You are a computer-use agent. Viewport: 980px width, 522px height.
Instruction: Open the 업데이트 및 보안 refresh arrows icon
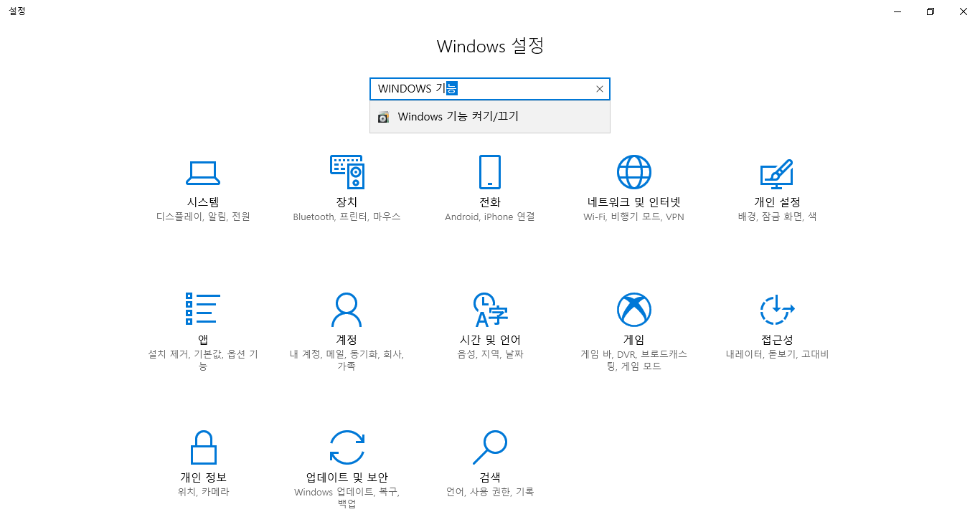click(x=347, y=447)
